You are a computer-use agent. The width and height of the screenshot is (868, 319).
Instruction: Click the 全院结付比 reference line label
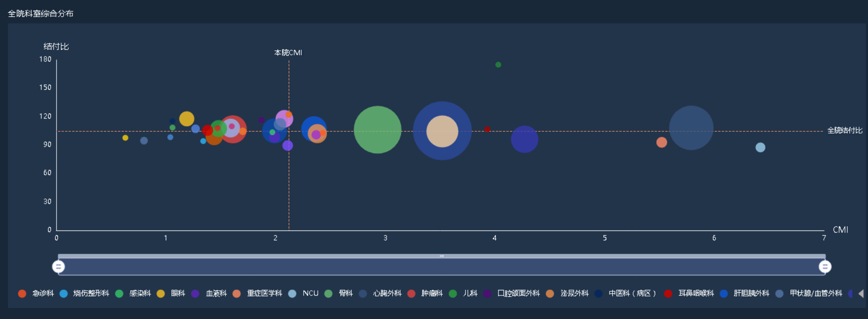tap(845, 130)
